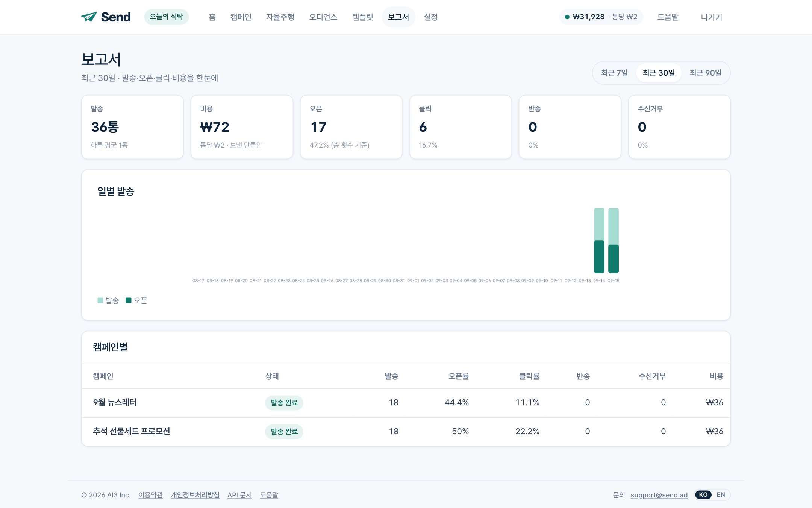Click the 발송 legend color swatch

[x=100, y=300]
